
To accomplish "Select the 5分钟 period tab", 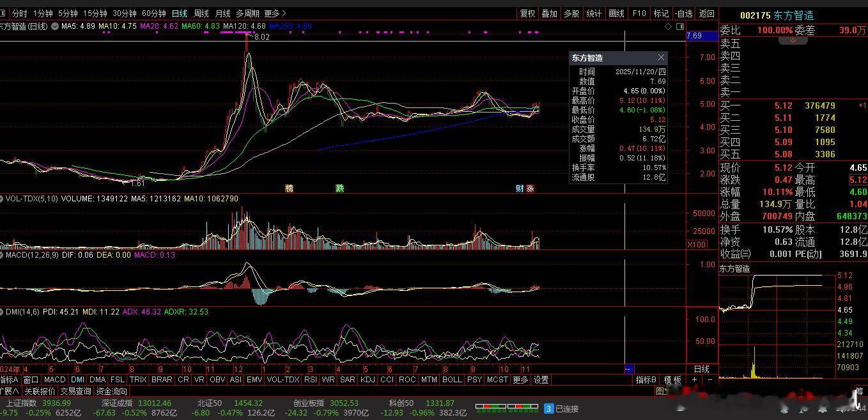I will (68, 13).
